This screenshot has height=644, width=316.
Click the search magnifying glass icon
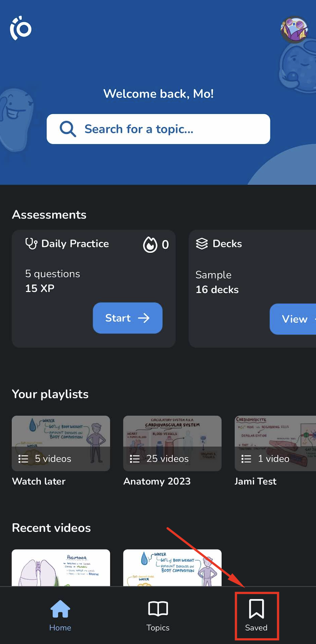68,129
